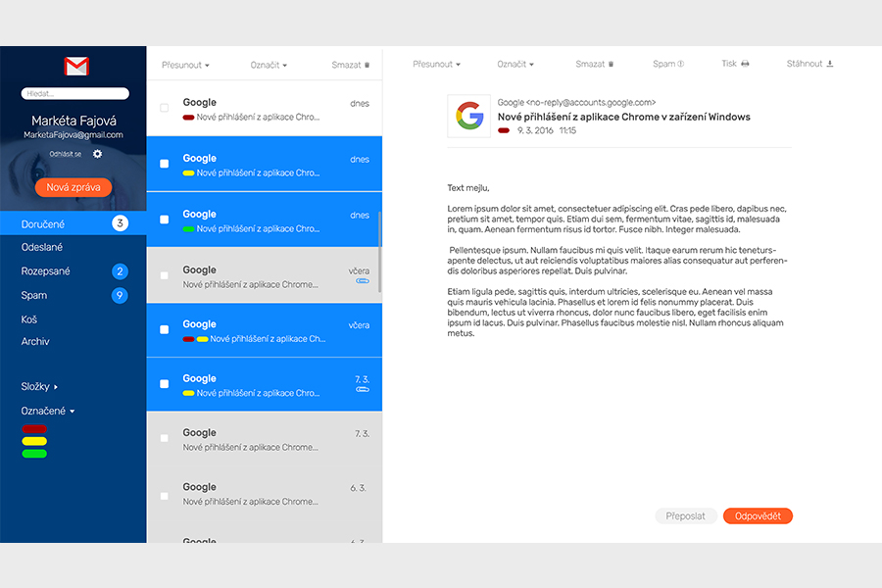Select checkbox of email with red and yellow labels

(165, 329)
